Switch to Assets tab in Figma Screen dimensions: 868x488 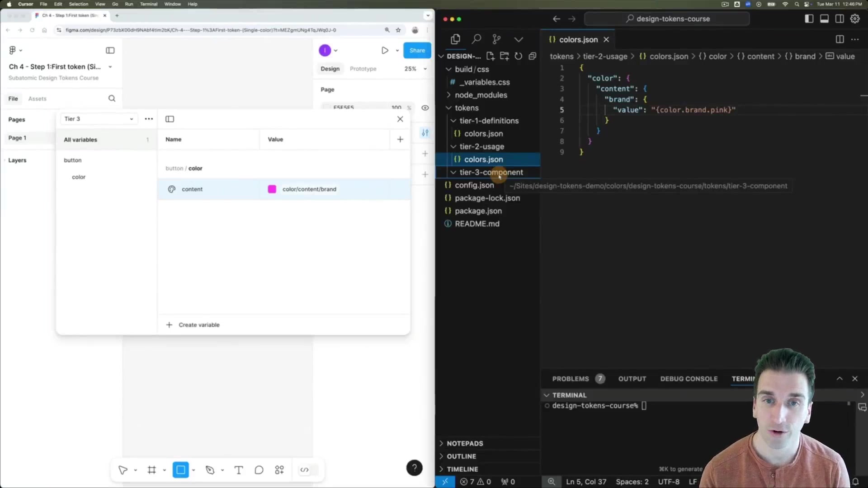click(x=37, y=99)
